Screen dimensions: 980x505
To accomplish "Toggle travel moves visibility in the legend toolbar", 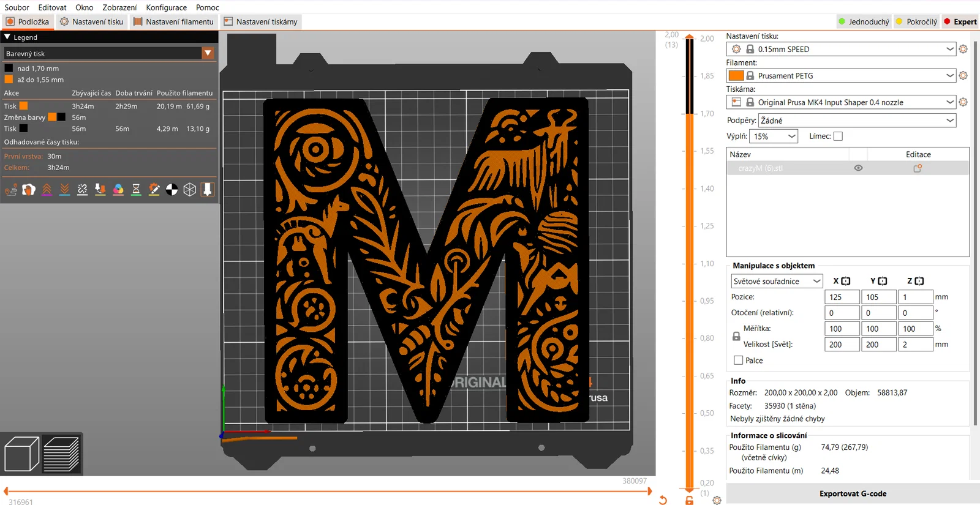I will (11, 190).
